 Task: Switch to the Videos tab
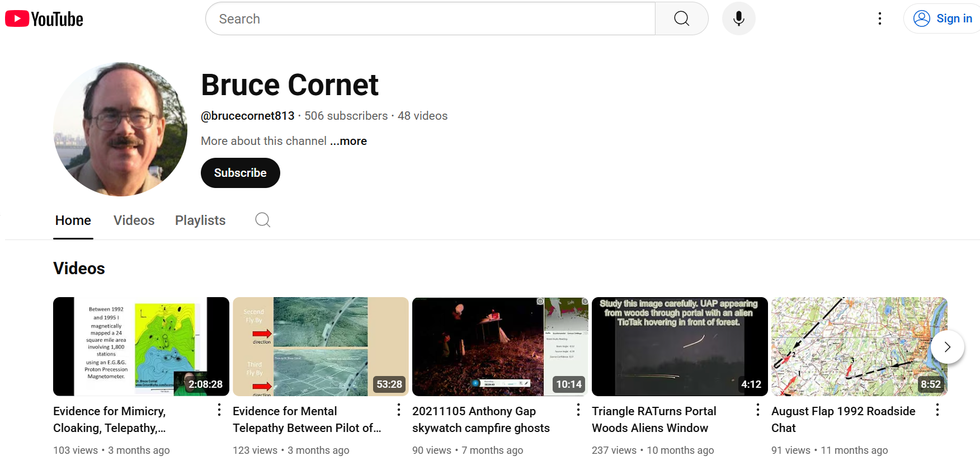pyautogui.click(x=134, y=220)
